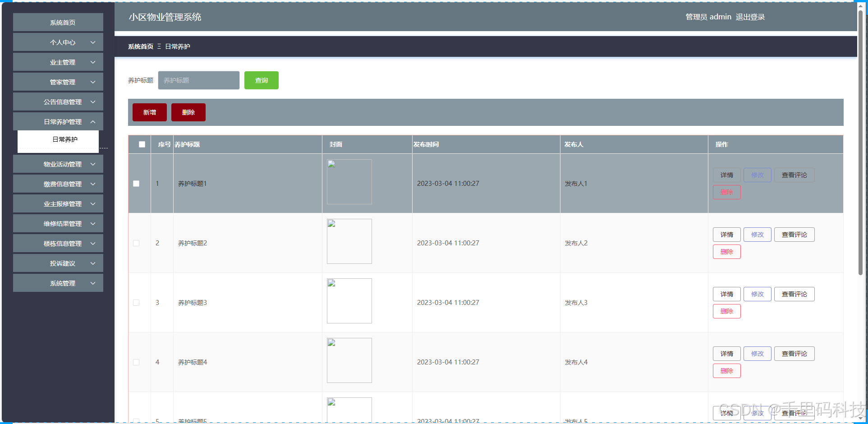Expand the 缴费信息管理 chevron
The height and width of the screenshot is (424, 868).
pyautogui.click(x=93, y=184)
